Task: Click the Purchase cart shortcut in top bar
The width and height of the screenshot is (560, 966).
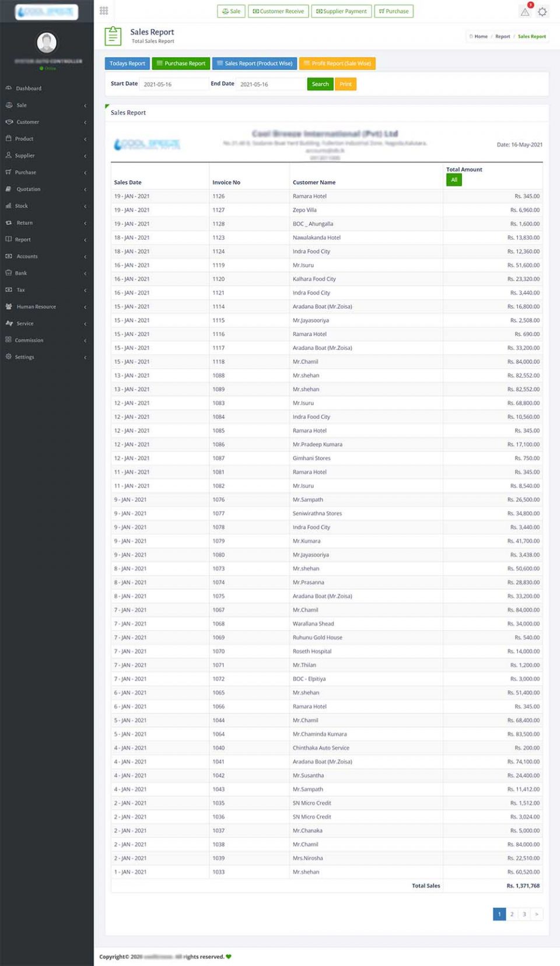Action: (x=394, y=11)
